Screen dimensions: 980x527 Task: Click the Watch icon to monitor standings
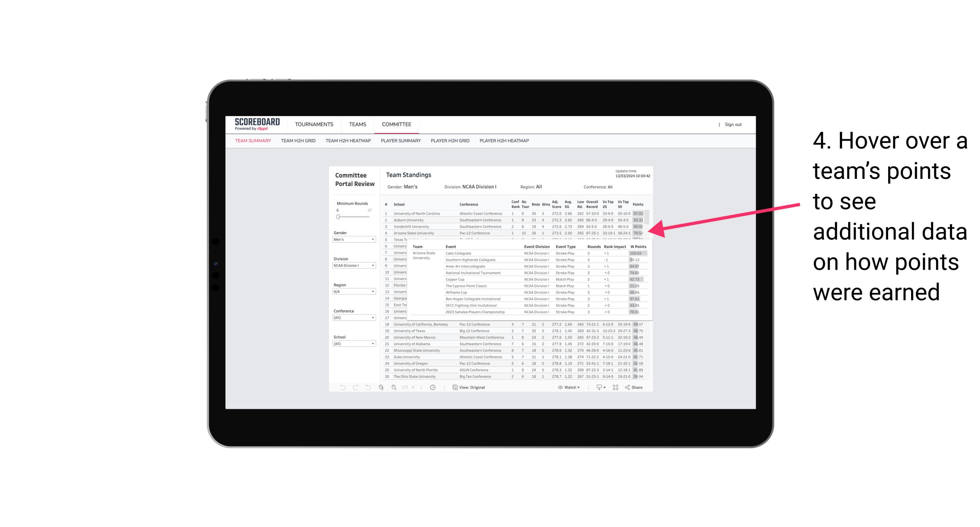pyautogui.click(x=559, y=387)
